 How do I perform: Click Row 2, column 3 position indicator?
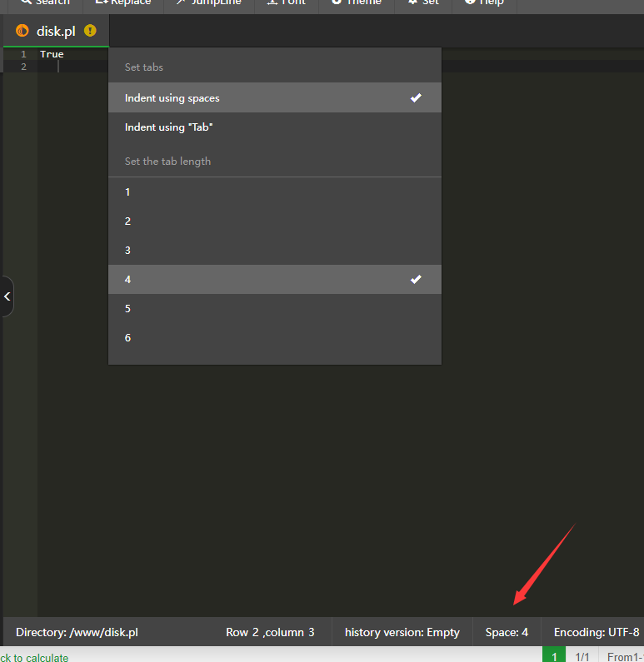point(270,632)
